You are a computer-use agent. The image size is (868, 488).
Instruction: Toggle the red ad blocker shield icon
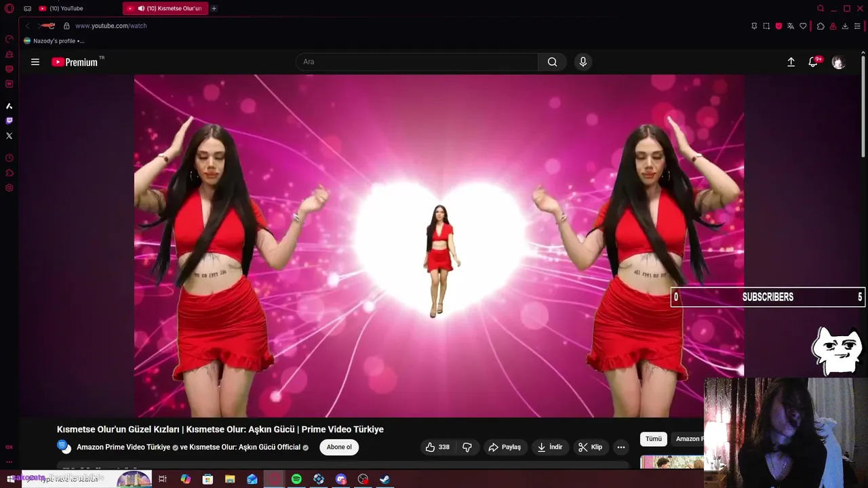pos(778,26)
